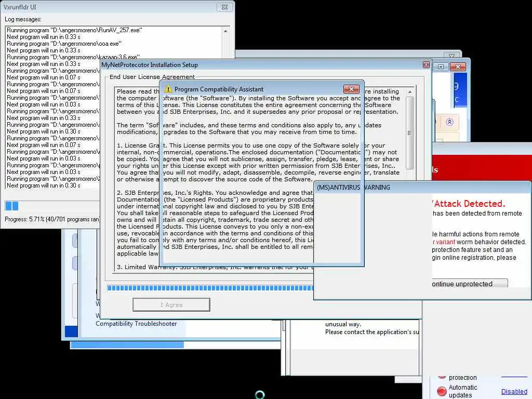The image size is (532, 399).
Task: Close the background window with the red X button
Action: (x=458, y=67)
